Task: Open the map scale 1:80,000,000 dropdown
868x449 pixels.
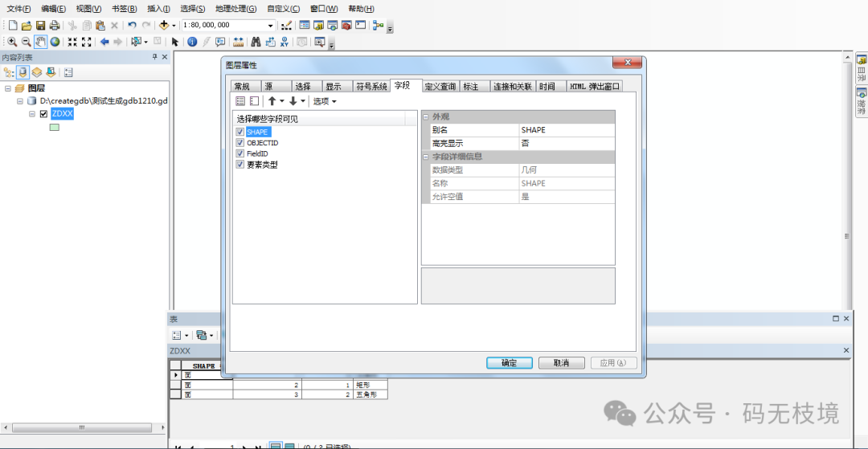Action: pyautogui.click(x=271, y=26)
